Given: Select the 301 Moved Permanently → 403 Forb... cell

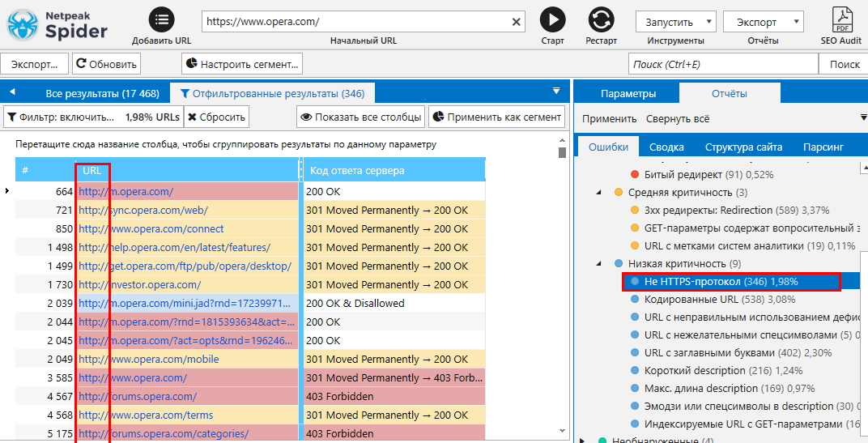Looking at the screenshot, I should (394, 377).
